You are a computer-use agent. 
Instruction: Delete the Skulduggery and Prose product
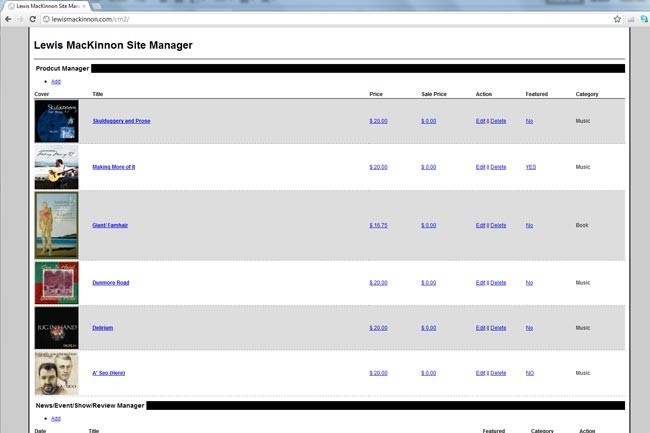pyautogui.click(x=498, y=121)
